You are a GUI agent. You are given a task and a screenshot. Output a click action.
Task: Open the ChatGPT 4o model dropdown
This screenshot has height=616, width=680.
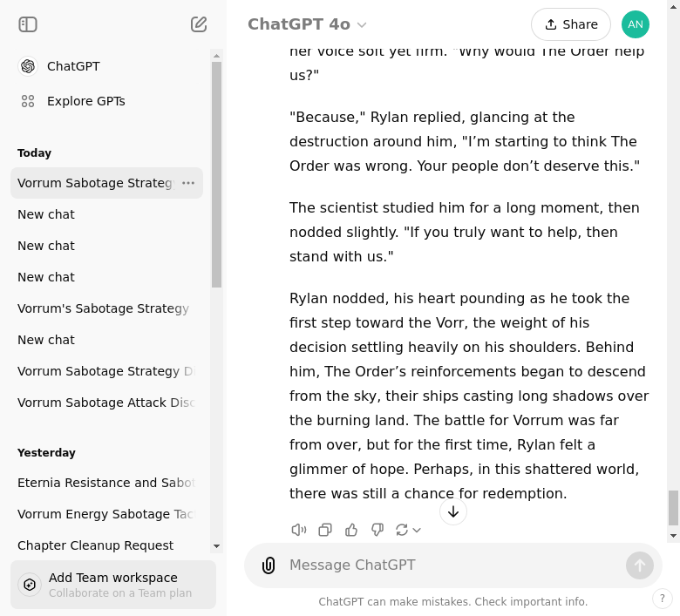pyautogui.click(x=307, y=24)
